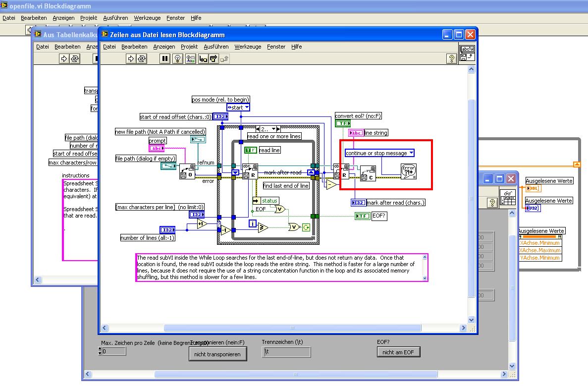This screenshot has height=386, width=588.
Task: Open Fenster menu in openfile.vi window
Action: 175,18
